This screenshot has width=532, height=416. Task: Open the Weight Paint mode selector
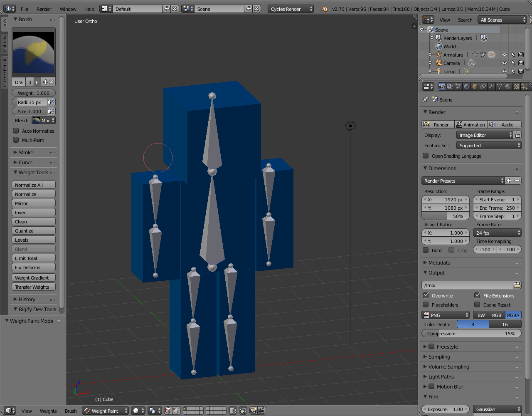(105, 411)
